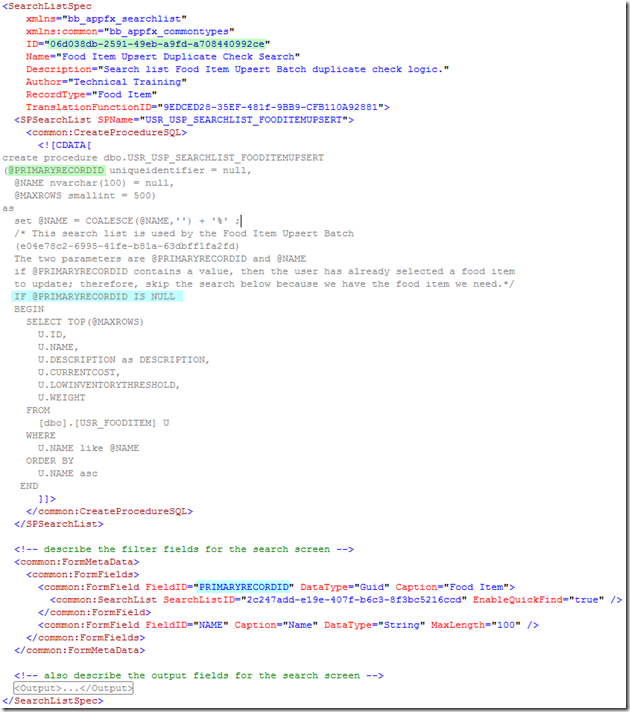Click the set @NAME = COALESCE line
This screenshot has width=630, height=712.
[127, 221]
